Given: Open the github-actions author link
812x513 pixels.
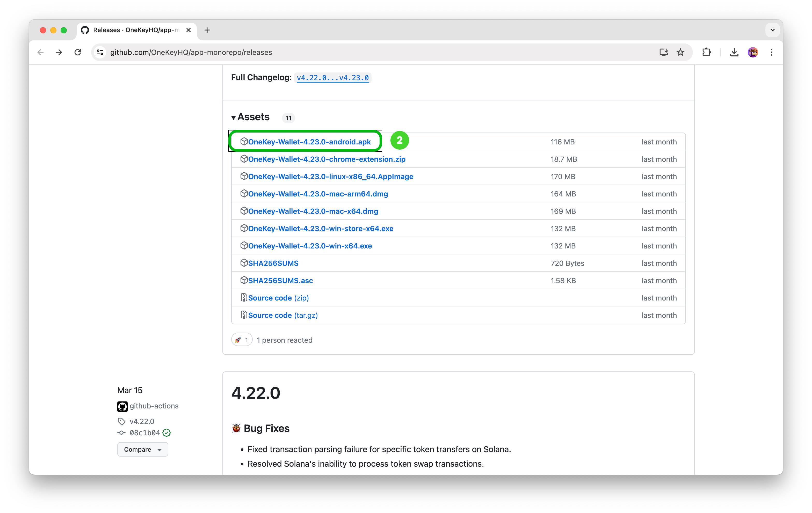Looking at the screenshot, I should 154,406.
